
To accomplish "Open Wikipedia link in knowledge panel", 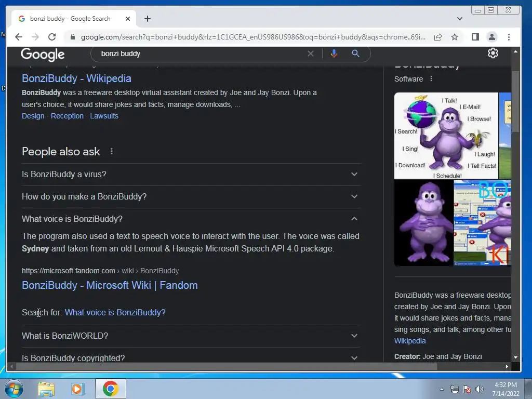I will [x=410, y=341].
